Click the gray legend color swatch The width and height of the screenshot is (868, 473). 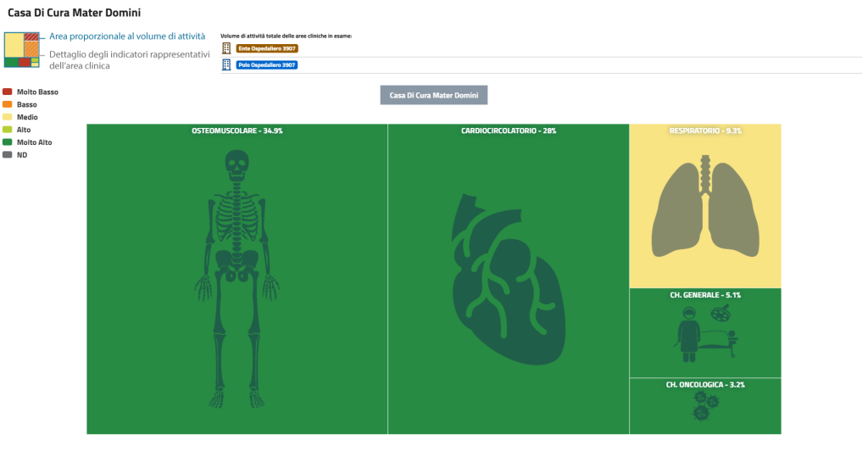8,155
